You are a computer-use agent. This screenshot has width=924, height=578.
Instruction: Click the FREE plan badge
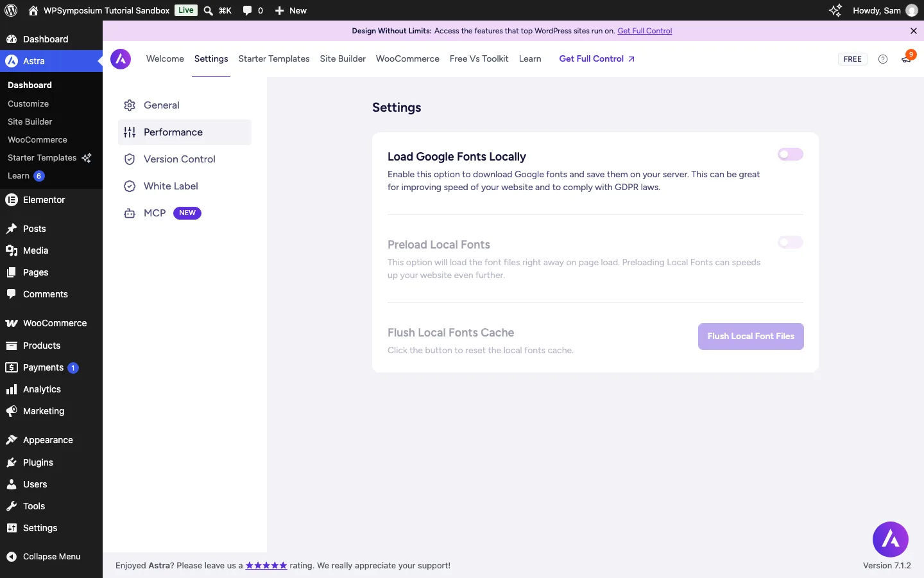point(853,59)
